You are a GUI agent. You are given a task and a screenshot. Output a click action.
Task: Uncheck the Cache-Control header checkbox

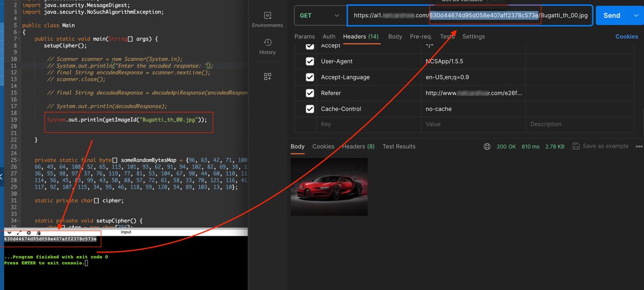coord(310,109)
